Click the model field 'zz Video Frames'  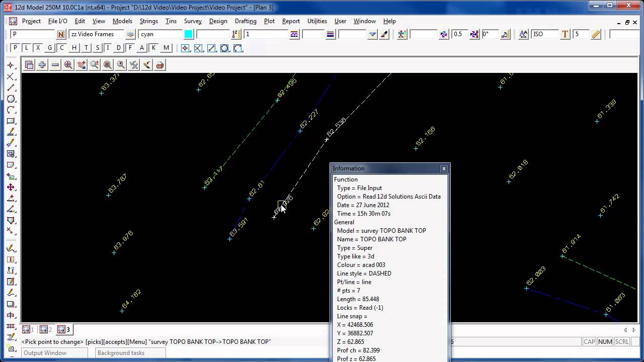(97, 34)
